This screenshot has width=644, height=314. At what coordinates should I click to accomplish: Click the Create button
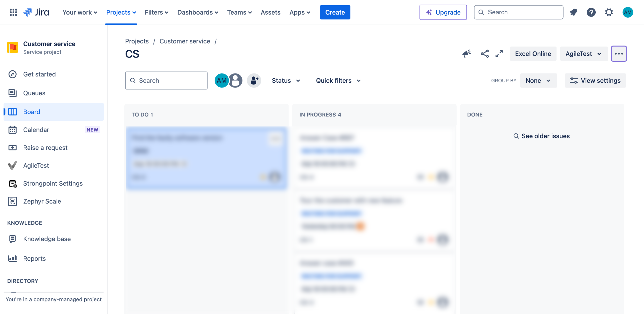[x=335, y=12]
